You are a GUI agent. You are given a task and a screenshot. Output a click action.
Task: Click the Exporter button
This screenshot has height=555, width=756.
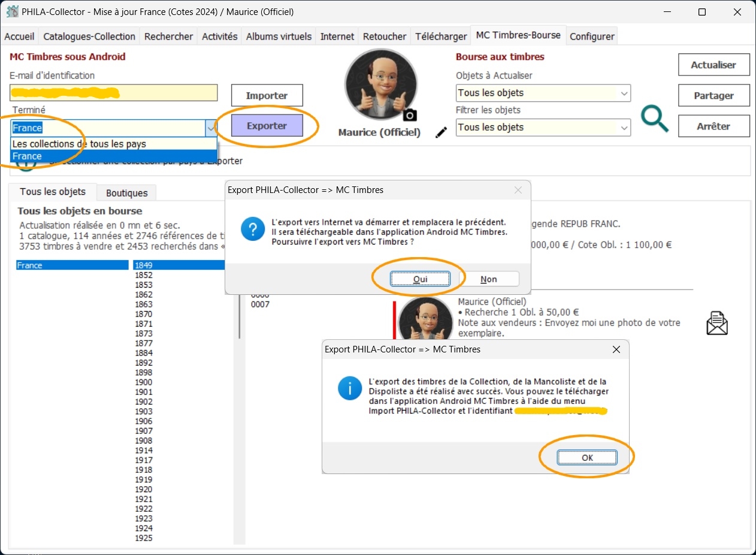coord(267,126)
